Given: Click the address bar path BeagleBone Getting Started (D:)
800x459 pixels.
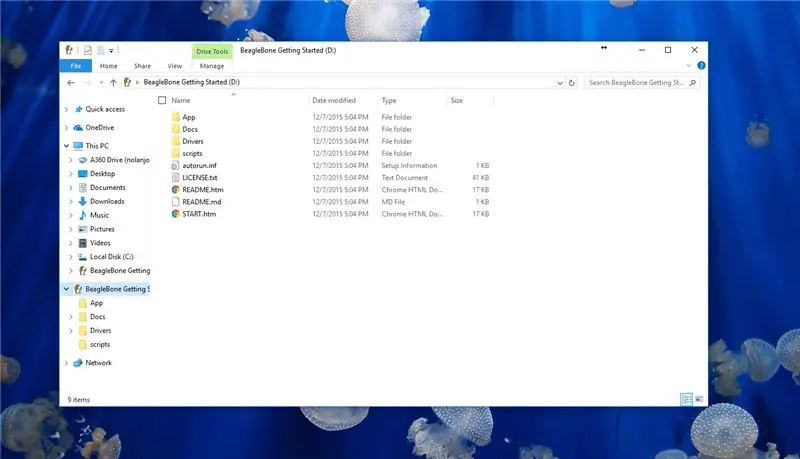Looking at the screenshot, I should point(191,82).
